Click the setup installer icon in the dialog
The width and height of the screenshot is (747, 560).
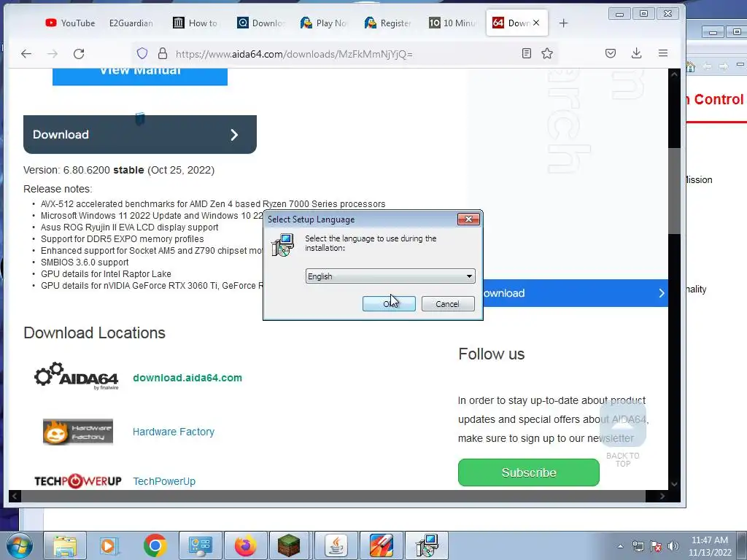(x=283, y=245)
